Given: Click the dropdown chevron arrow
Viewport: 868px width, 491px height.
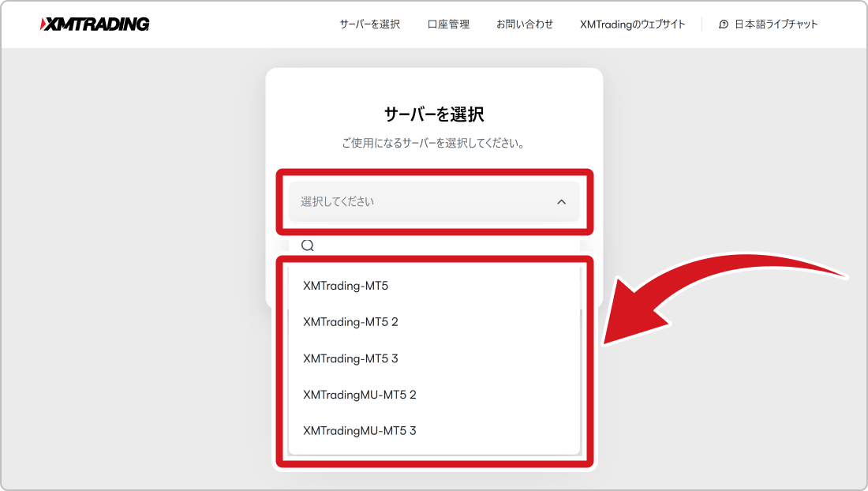Looking at the screenshot, I should coord(561,201).
